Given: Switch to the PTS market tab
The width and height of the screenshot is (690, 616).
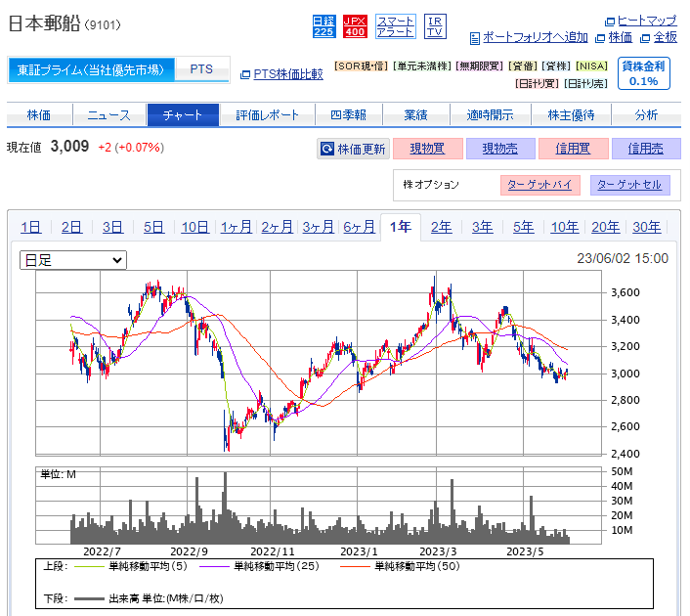Looking at the screenshot, I should click(x=201, y=69).
